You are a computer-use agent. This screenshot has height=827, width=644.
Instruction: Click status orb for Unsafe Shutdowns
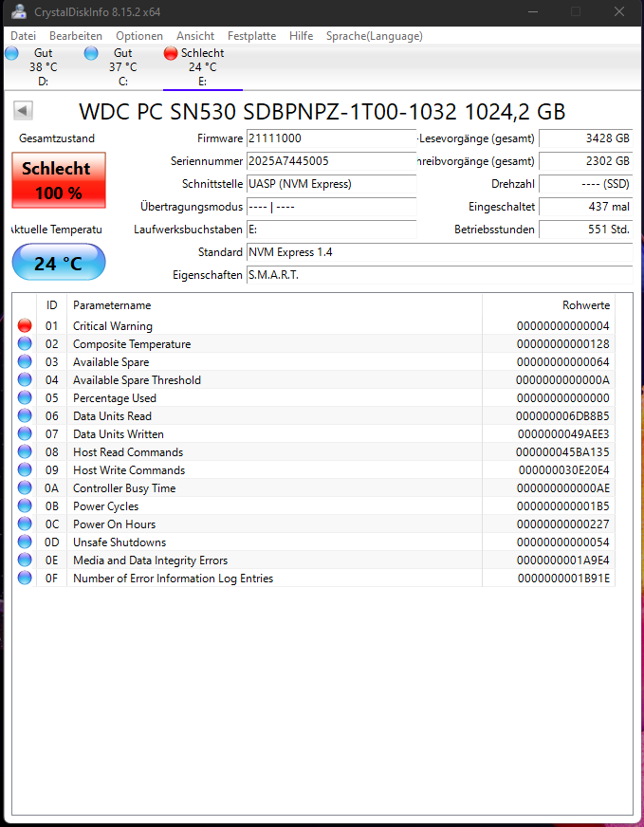pyautogui.click(x=25, y=542)
